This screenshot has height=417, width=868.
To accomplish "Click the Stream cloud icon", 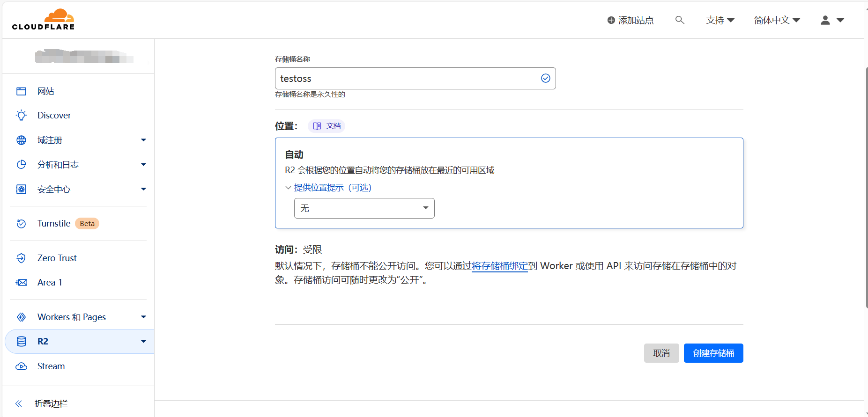I will (x=22, y=366).
